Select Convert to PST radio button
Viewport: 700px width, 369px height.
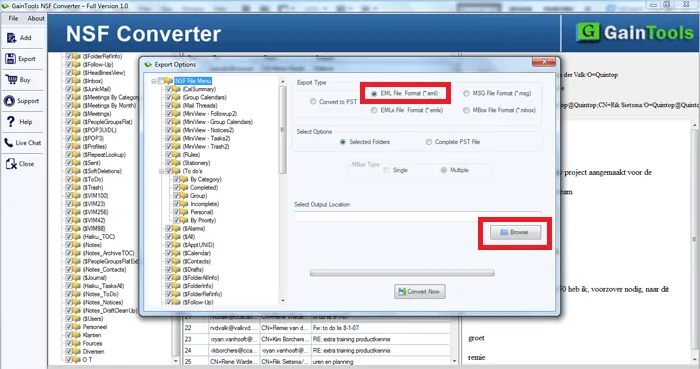coord(313,102)
